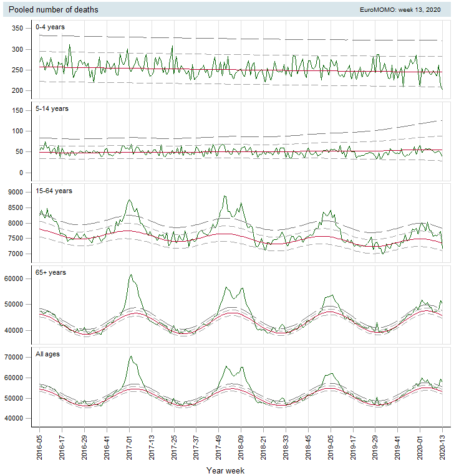Screen dimensions: 464x476
Task: Click the 2019-05 x-axis week label
Action: 331,445
